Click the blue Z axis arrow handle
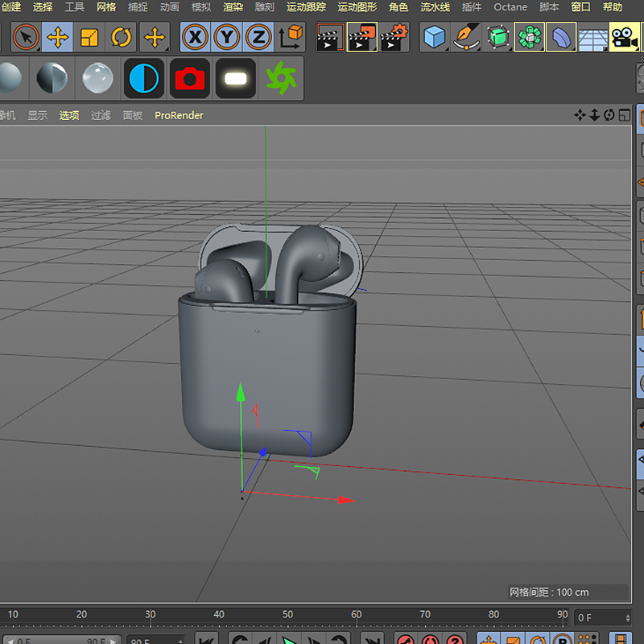 (263, 452)
